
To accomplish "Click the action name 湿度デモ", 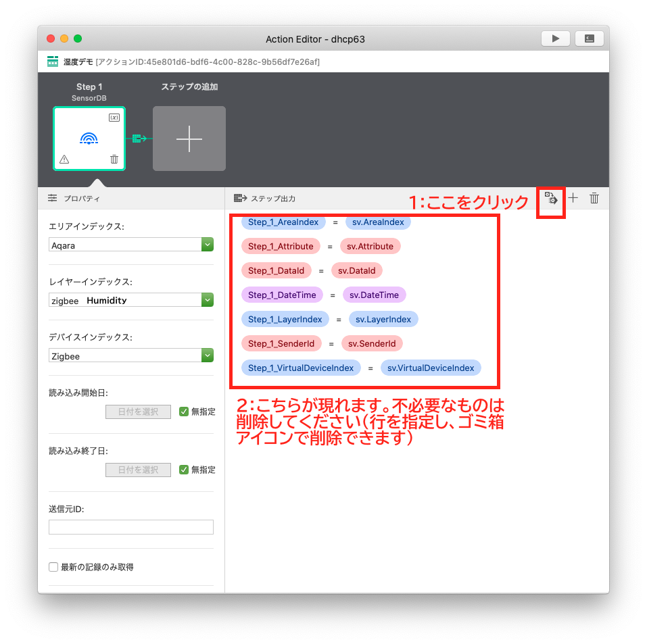I will 78,62.
